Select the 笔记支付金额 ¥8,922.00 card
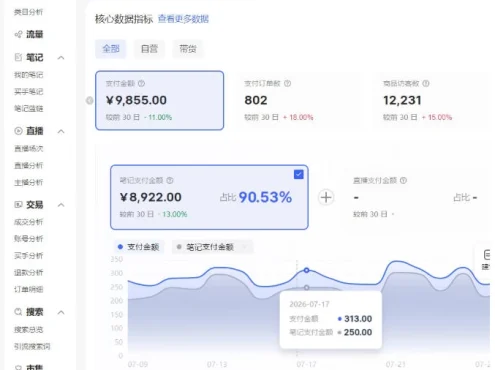495x370 pixels. coord(209,197)
